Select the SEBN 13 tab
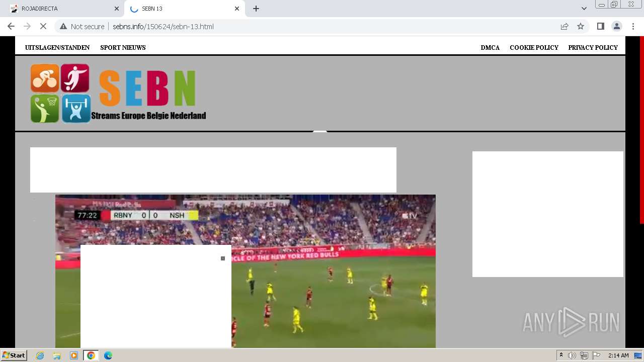 184,9
